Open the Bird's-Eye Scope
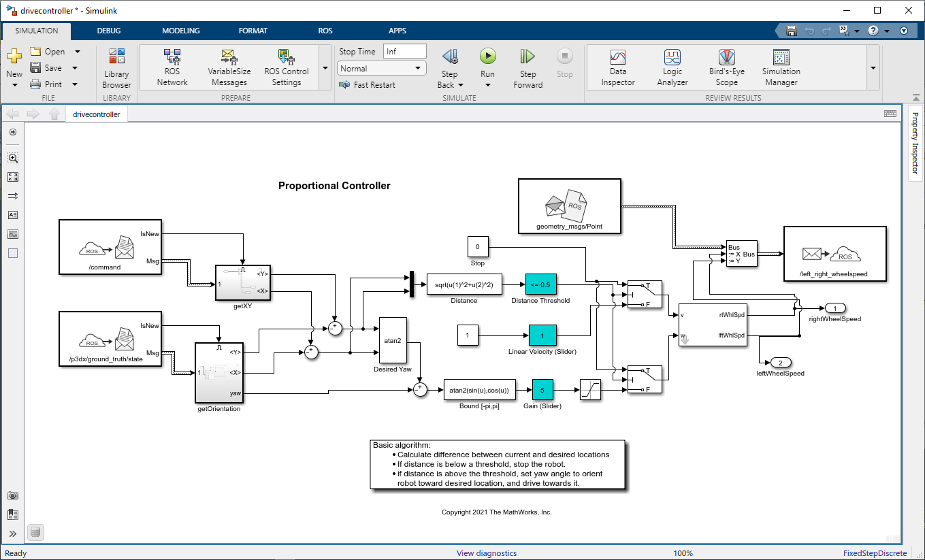 pyautogui.click(x=727, y=68)
